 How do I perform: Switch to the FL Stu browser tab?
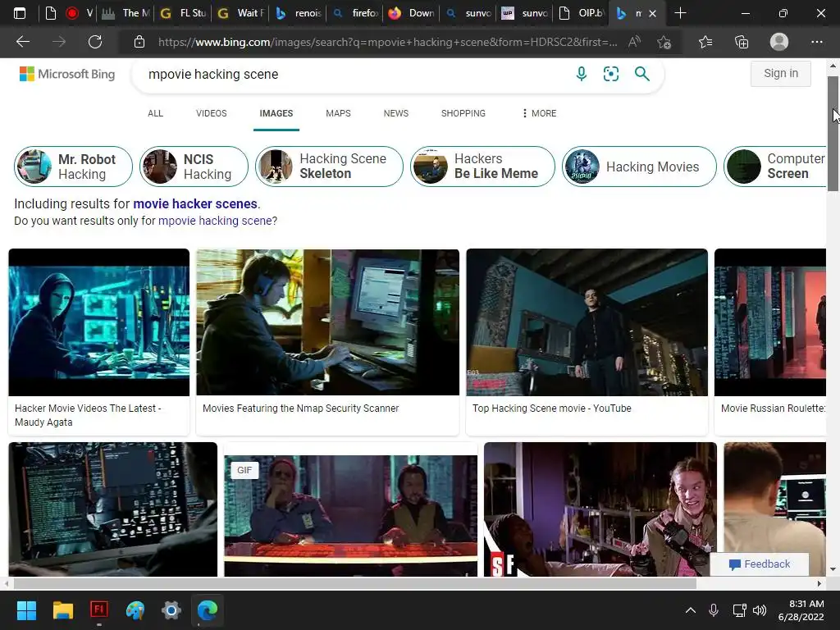point(182,13)
